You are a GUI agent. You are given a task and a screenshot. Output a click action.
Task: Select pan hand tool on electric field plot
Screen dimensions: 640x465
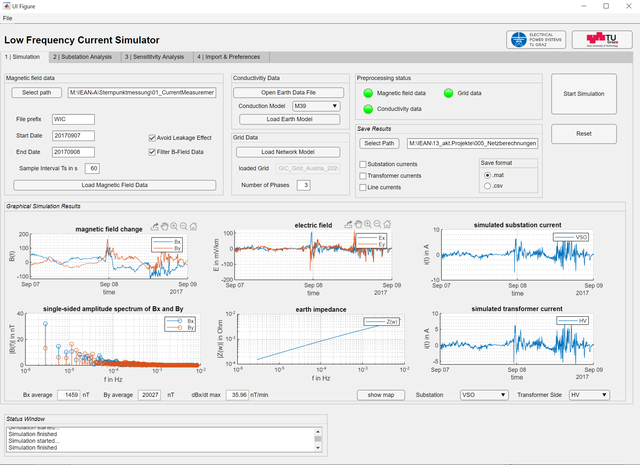click(358, 224)
